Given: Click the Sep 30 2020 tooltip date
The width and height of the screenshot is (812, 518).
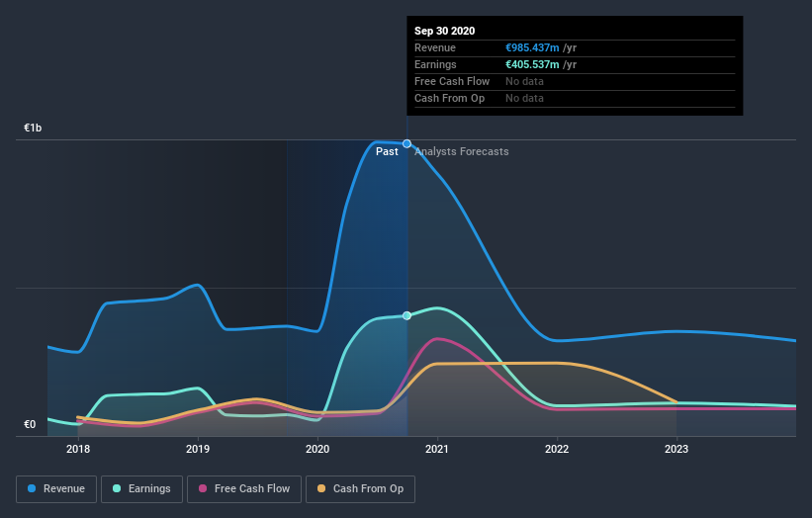Looking at the screenshot, I should pos(444,31).
